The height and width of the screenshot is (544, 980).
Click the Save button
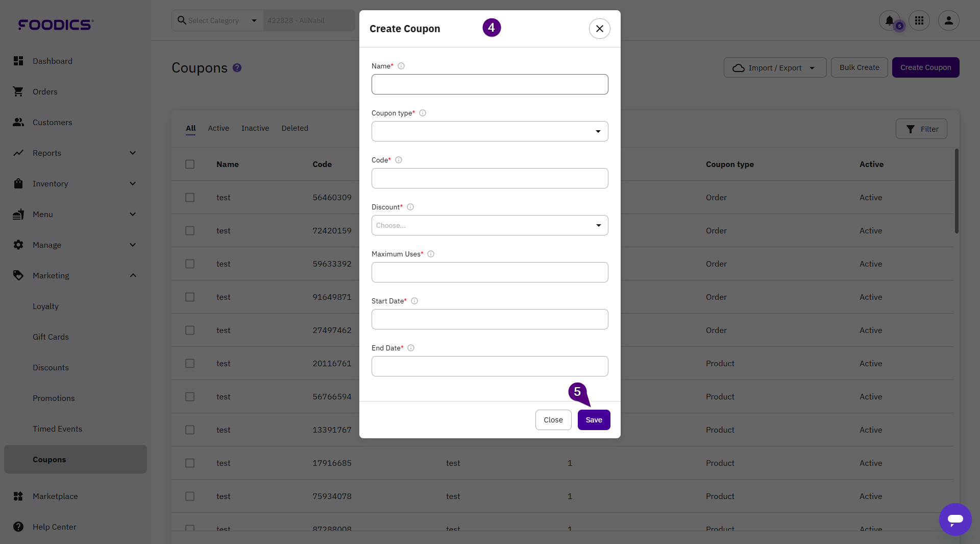tap(594, 420)
